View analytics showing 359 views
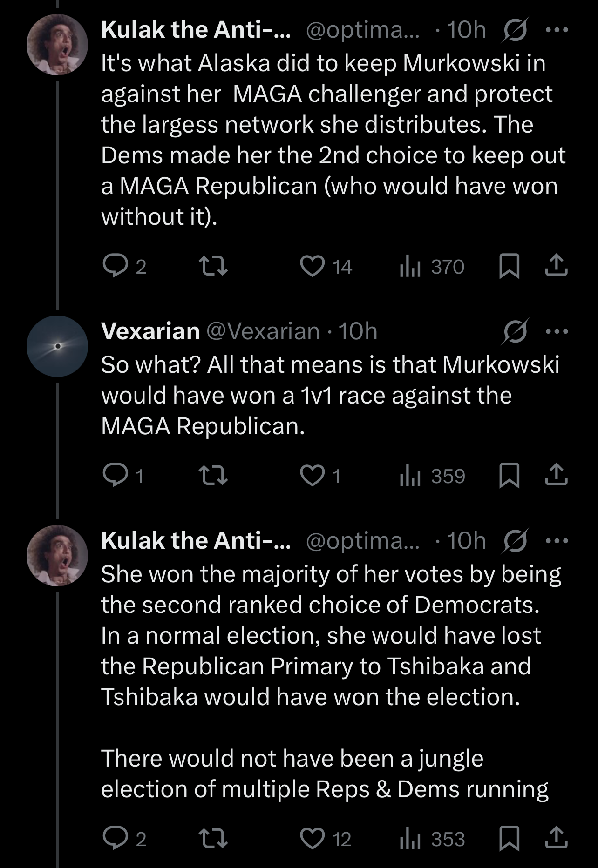 point(432,476)
